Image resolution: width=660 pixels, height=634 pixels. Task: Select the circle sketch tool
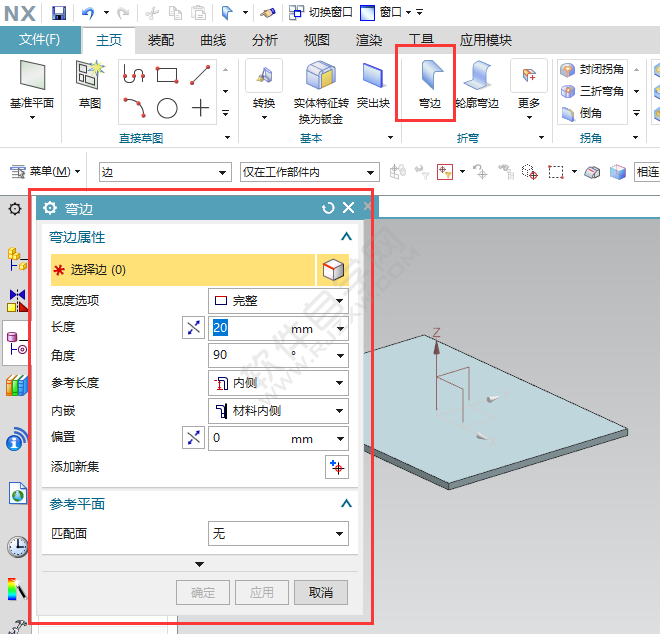coord(167,108)
